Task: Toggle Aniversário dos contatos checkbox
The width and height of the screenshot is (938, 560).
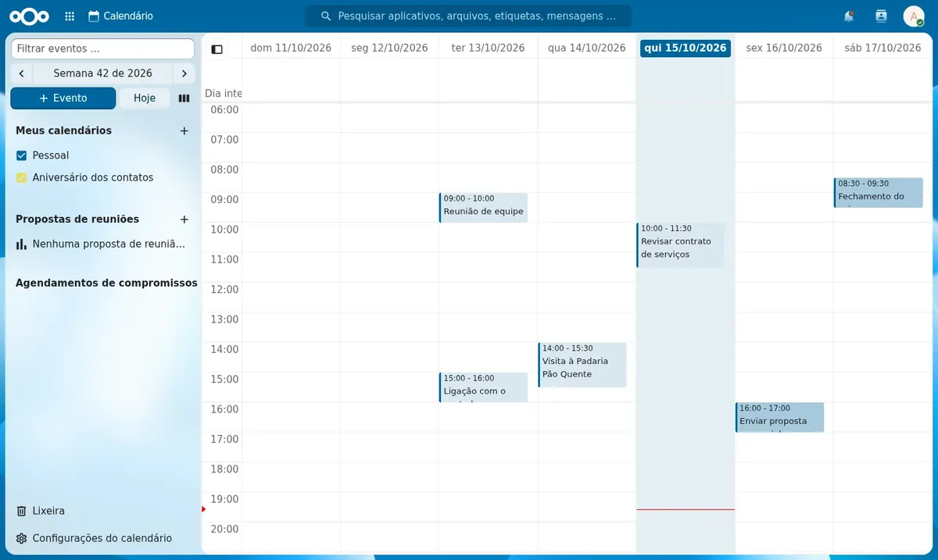Action: [x=21, y=177]
